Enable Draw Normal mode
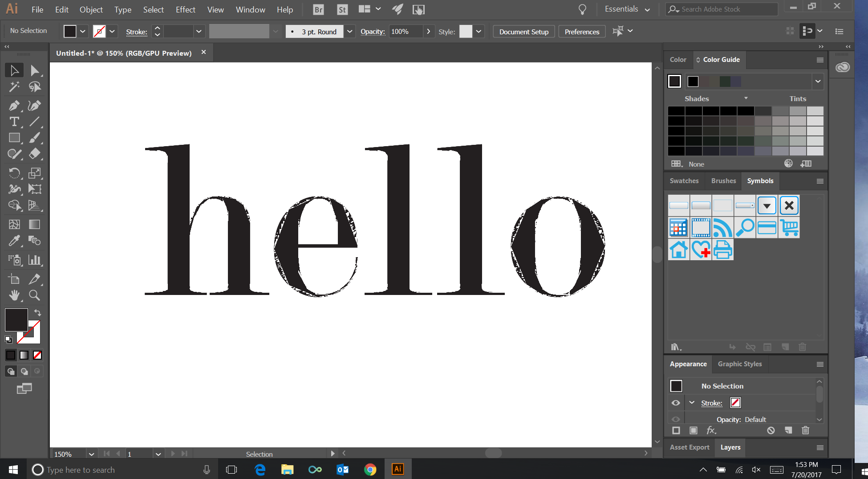 (11, 371)
